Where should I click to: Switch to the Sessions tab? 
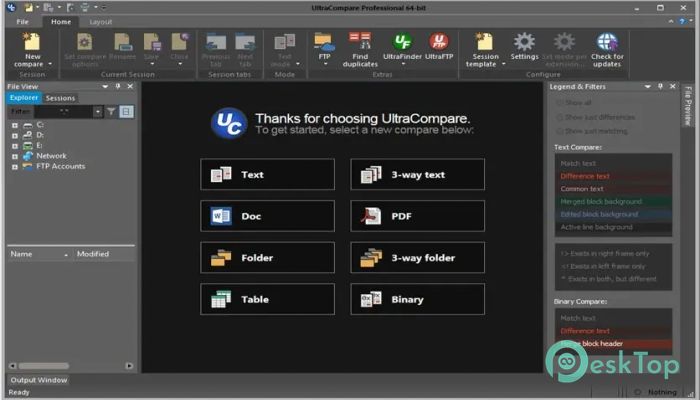[x=60, y=98]
